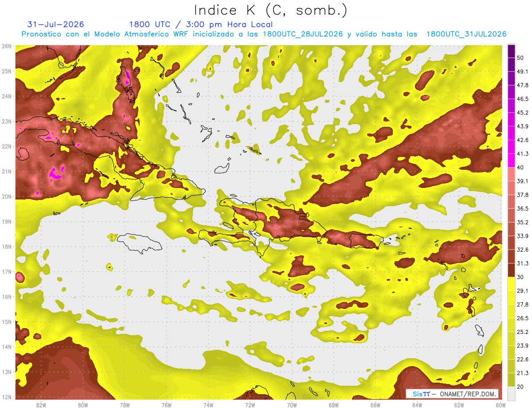Click the legend value "47.8"
This screenshot has width=532, height=411.
(x=522, y=85)
